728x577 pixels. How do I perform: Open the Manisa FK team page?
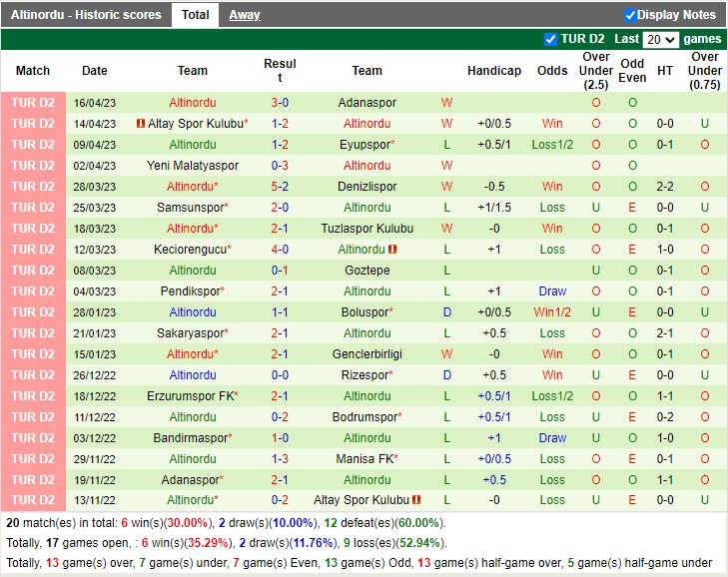pyautogui.click(x=364, y=459)
